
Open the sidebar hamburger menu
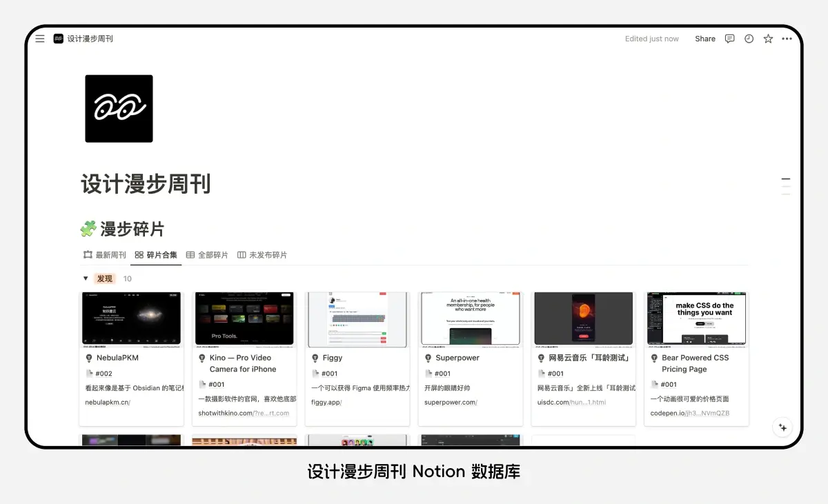pos(40,39)
